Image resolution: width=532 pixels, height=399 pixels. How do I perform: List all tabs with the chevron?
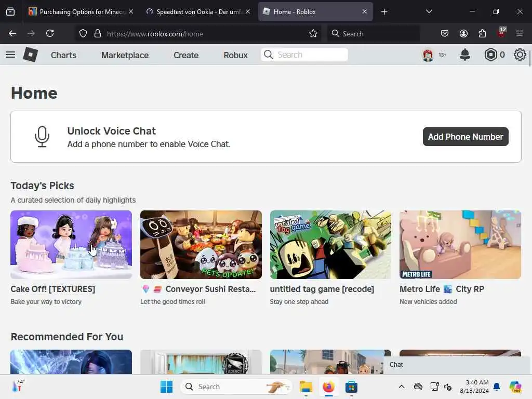click(429, 11)
